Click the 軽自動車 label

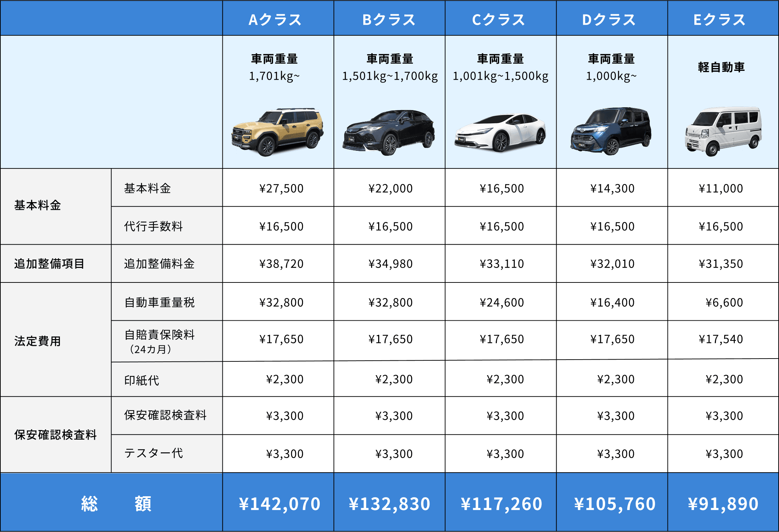click(x=721, y=67)
